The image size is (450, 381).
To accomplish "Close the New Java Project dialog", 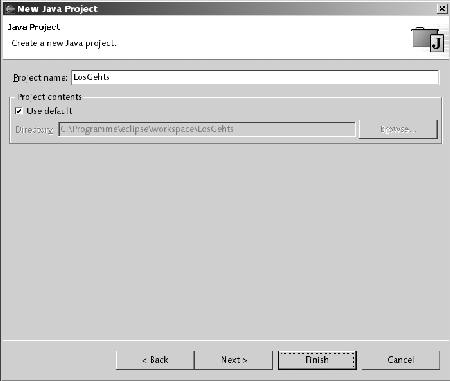I will tap(442, 9).
